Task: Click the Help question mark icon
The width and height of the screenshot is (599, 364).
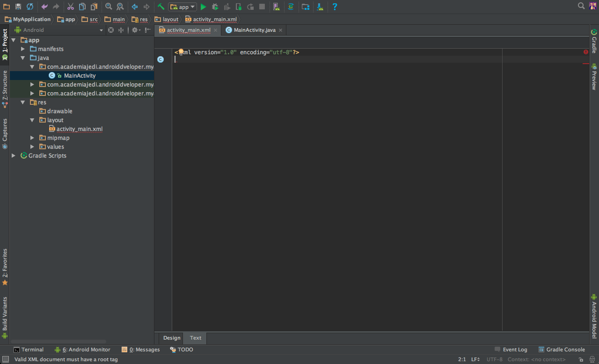Action: (x=335, y=7)
